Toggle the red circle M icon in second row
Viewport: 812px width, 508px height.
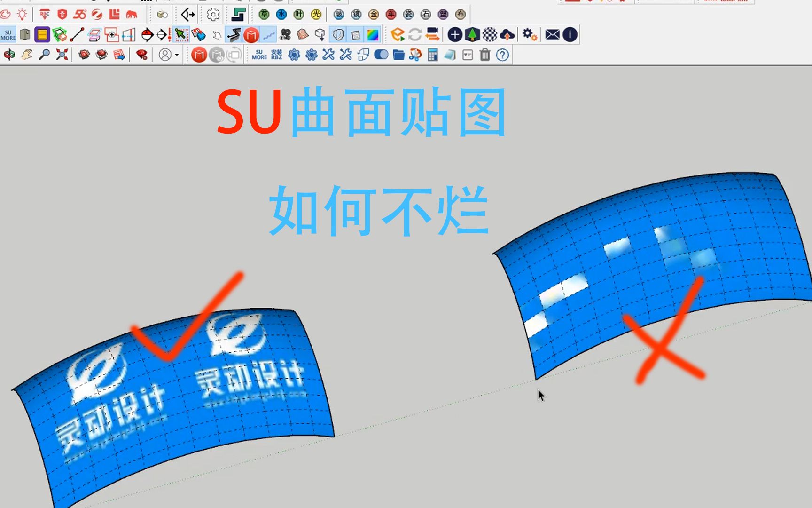pos(251,35)
